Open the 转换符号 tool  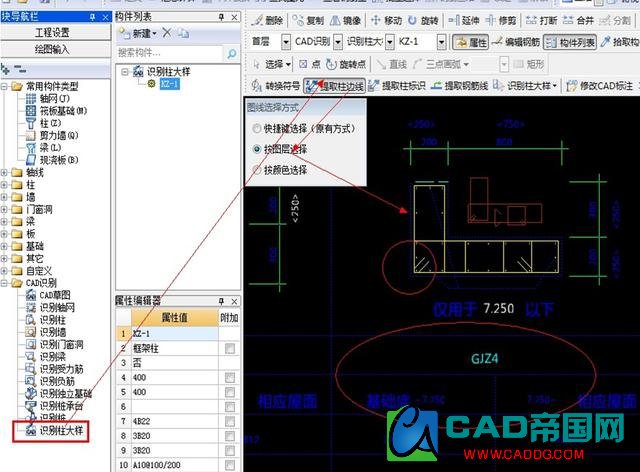click(276, 86)
